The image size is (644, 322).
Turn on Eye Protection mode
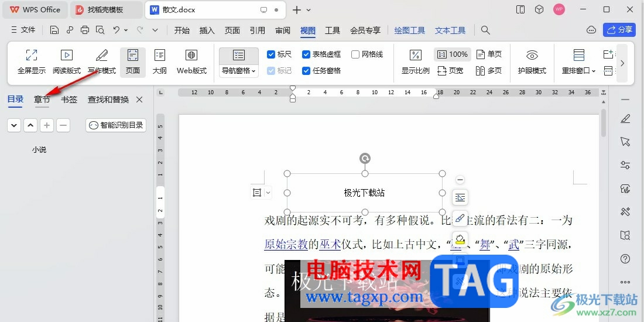(532, 62)
